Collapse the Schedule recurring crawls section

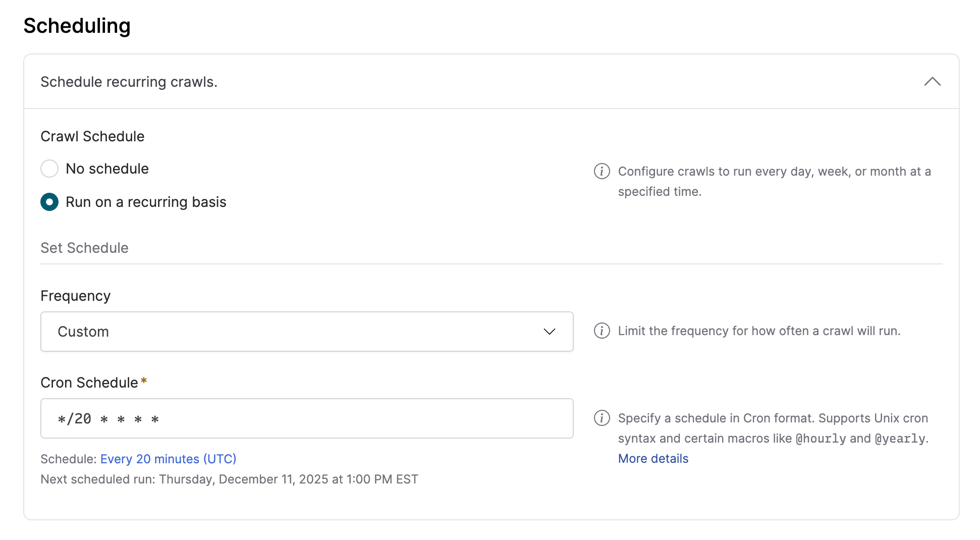pyautogui.click(x=933, y=82)
